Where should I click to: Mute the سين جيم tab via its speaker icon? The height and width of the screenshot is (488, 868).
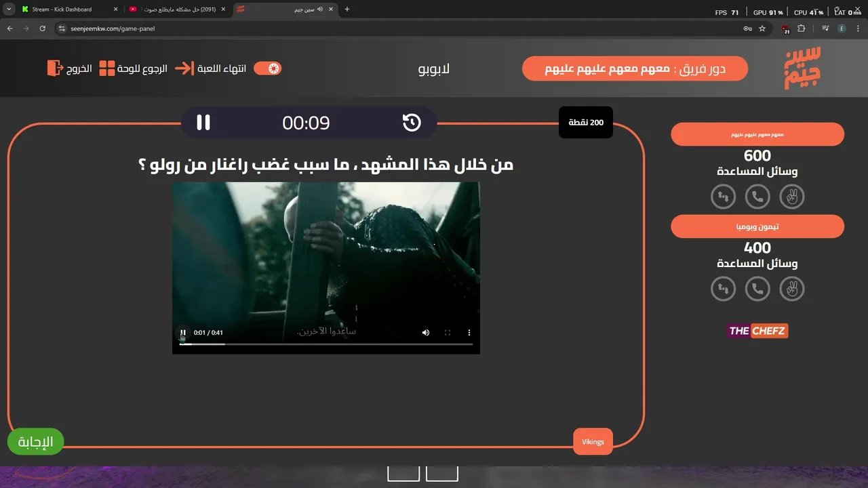pos(319,9)
